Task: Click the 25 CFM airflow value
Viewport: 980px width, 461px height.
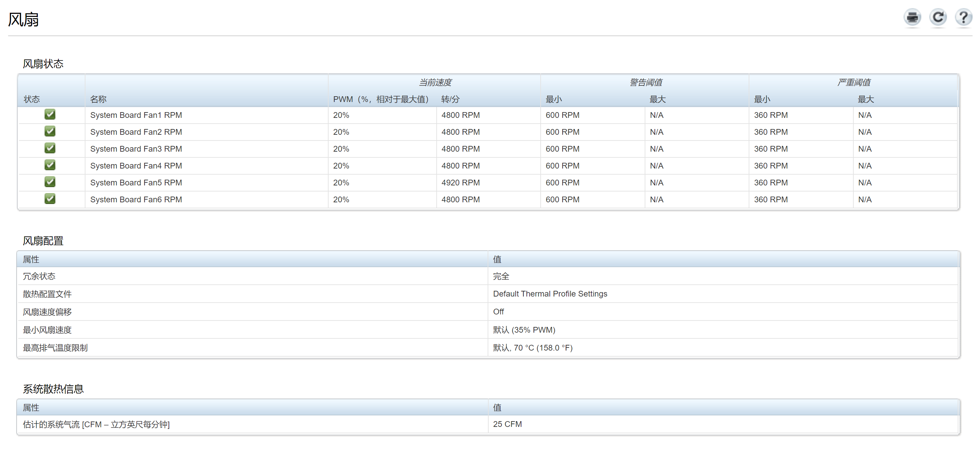Action: [x=507, y=425]
